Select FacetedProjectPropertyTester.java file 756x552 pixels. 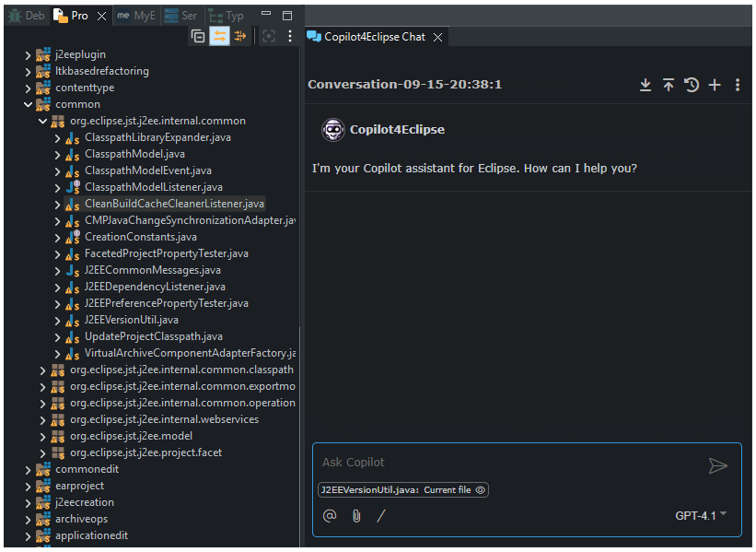(x=167, y=253)
